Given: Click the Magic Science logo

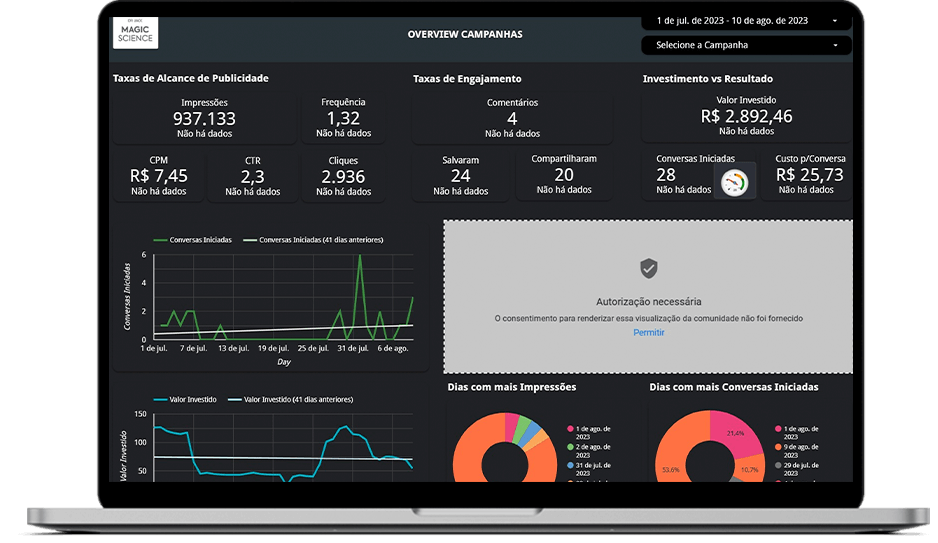Looking at the screenshot, I should [135, 32].
